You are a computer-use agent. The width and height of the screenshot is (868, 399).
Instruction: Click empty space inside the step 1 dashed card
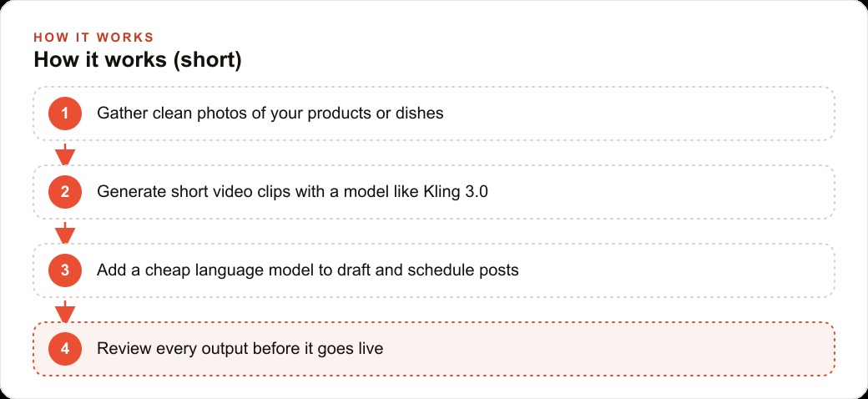point(637,114)
